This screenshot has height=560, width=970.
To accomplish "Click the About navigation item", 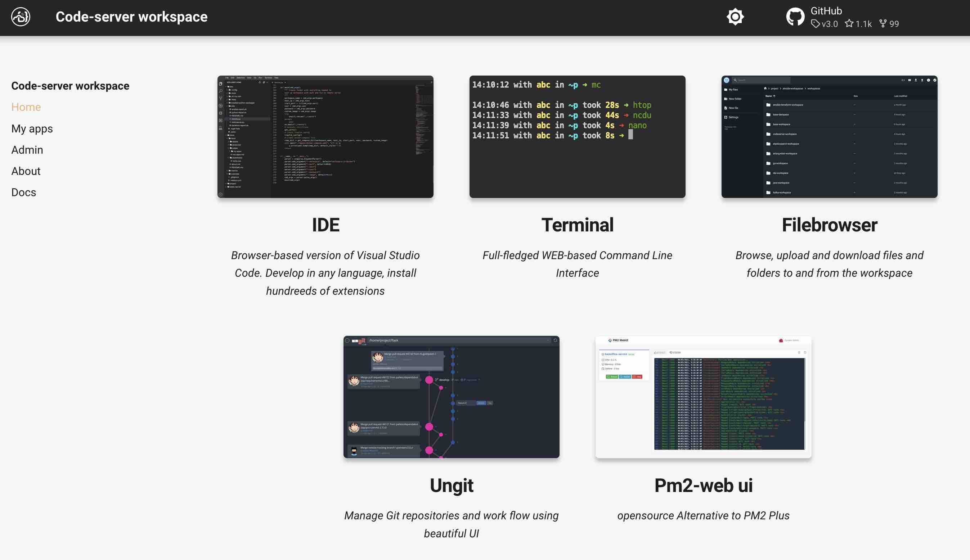I will [x=25, y=171].
